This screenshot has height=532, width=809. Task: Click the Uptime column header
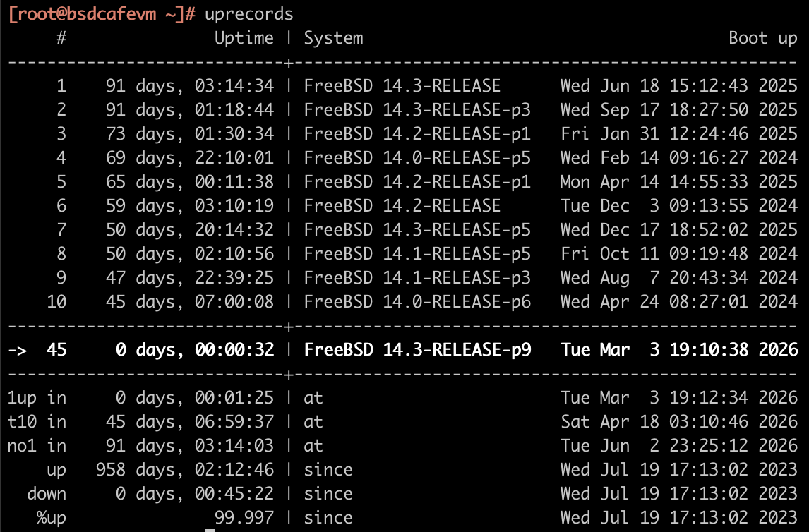pos(244,38)
